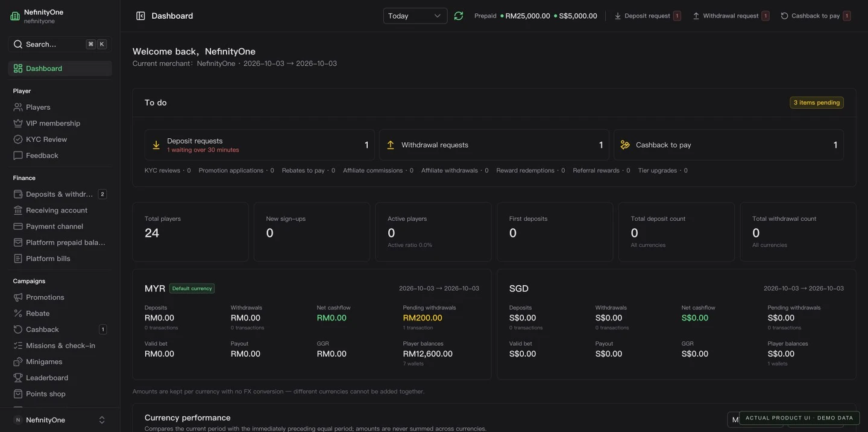Open the Withdrawal requests to-do card
The width and height of the screenshot is (868, 432).
(494, 145)
